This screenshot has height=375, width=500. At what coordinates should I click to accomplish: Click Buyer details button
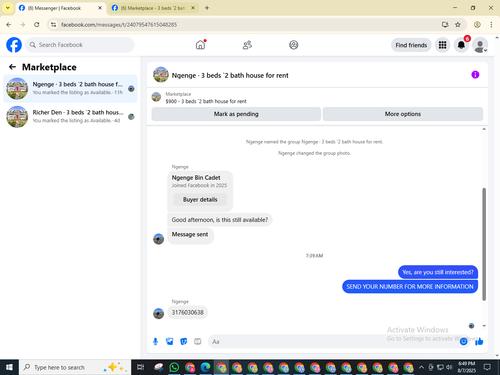pyautogui.click(x=200, y=199)
